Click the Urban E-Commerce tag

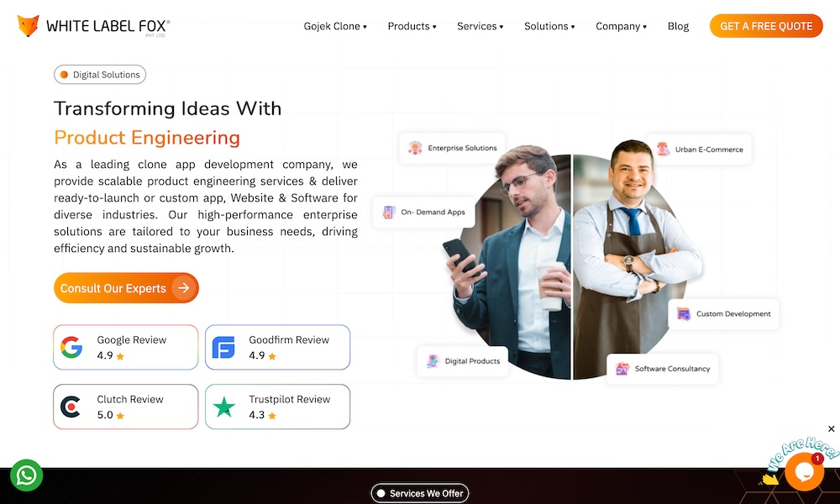pos(699,150)
